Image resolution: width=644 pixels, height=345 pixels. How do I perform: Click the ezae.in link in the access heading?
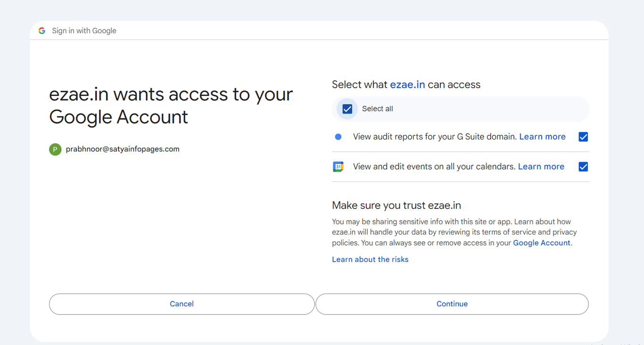[x=407, y=85]
